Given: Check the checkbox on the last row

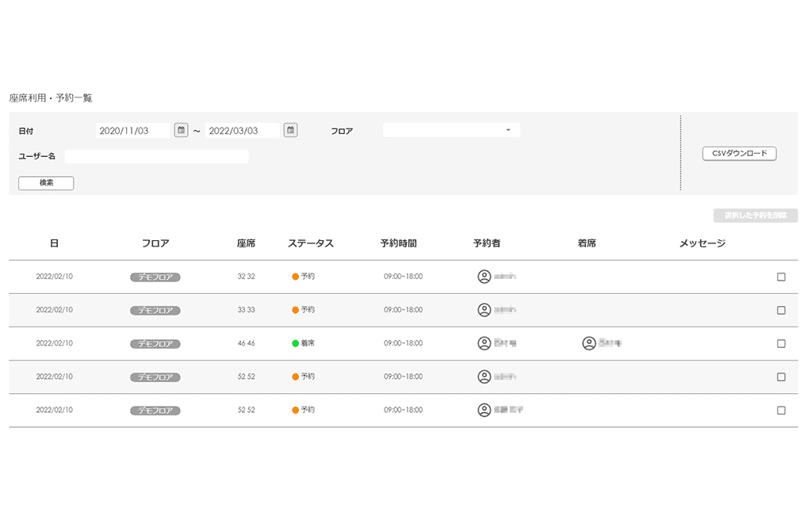Looking at the screenshot, I should [780, 410].
